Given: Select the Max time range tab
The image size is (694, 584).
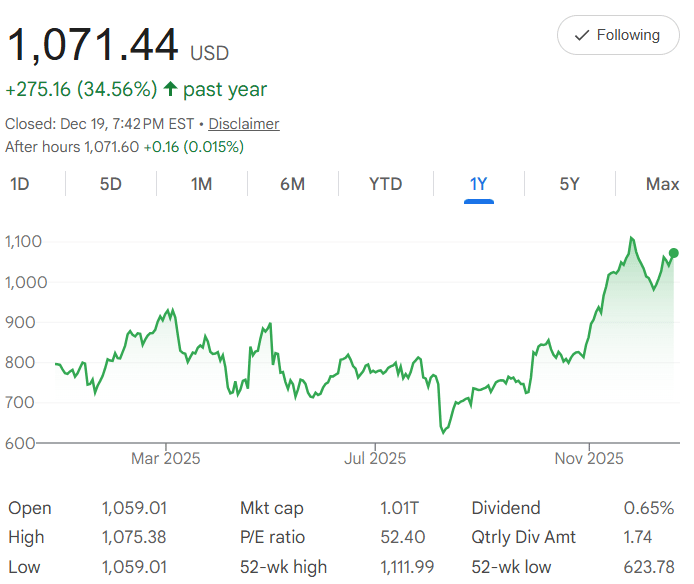Looking at the screenshot, I should [662, 184].
